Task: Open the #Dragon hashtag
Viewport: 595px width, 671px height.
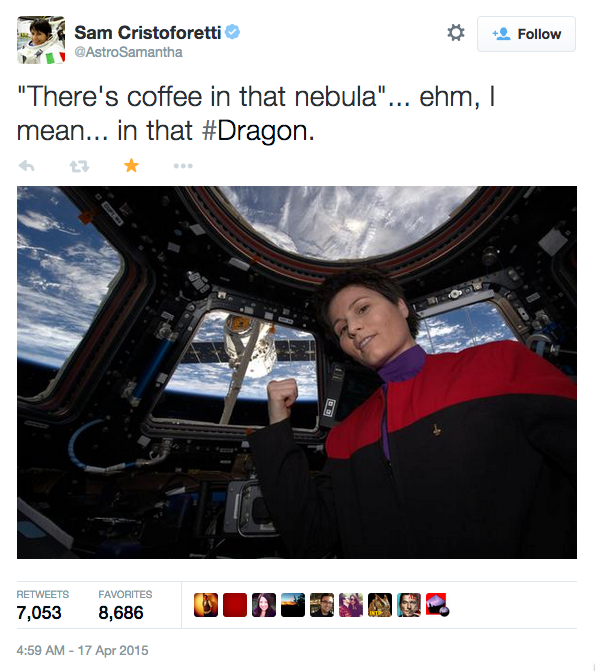Action: point(257,131)
